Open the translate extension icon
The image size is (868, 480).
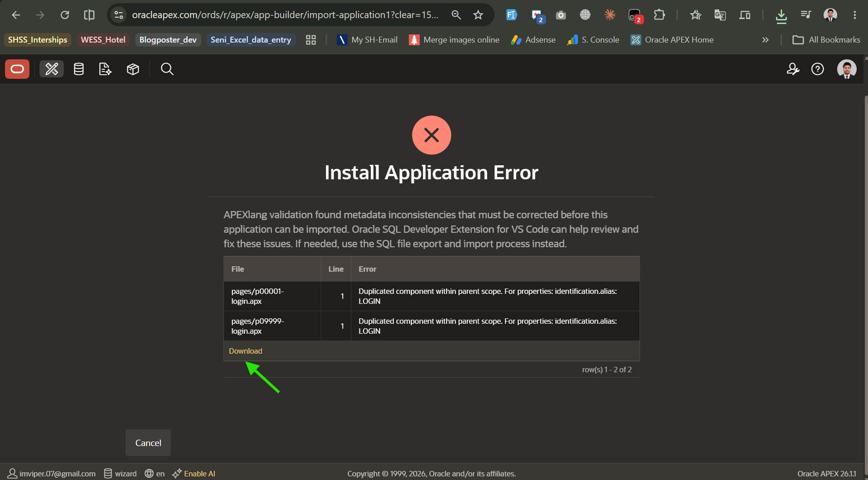pyautogui.click(x=720, y=15)
